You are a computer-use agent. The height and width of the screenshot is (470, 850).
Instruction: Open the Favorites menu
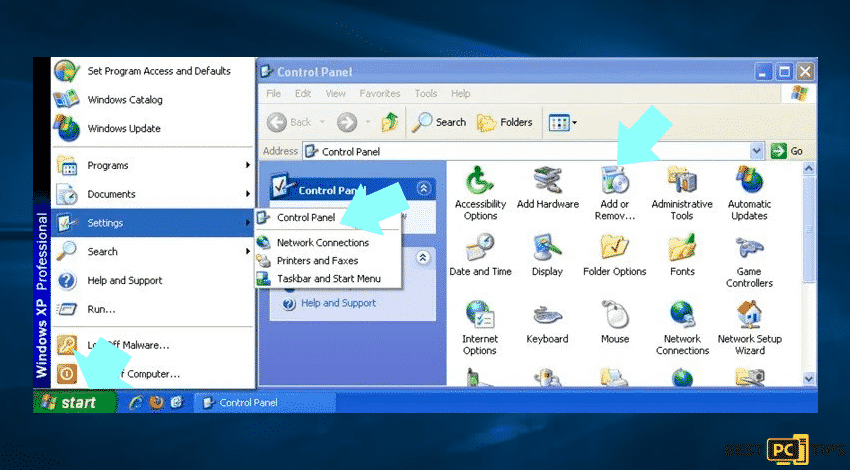[379, 94]
